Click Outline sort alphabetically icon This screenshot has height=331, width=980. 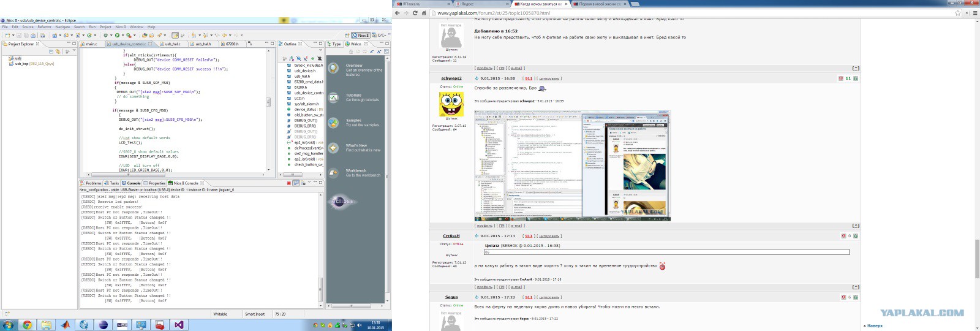point(292,59)
